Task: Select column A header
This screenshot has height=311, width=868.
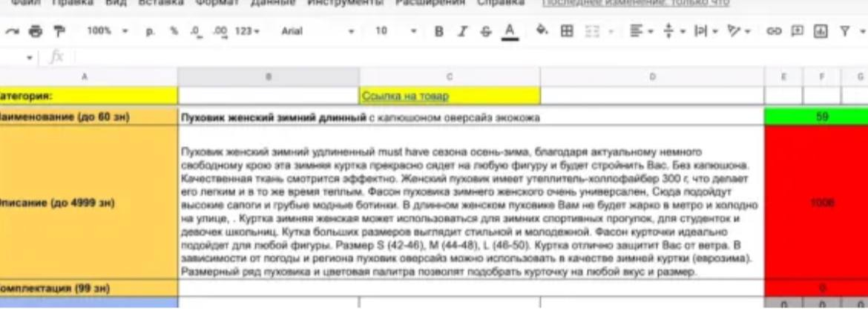Action: click(88, 77)
